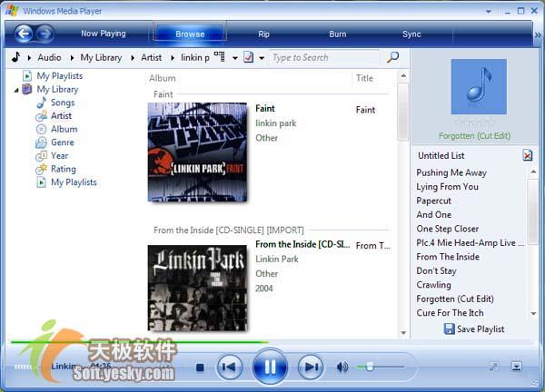
Task: Select From The Inside in playlist
Action: pos(448,257)
